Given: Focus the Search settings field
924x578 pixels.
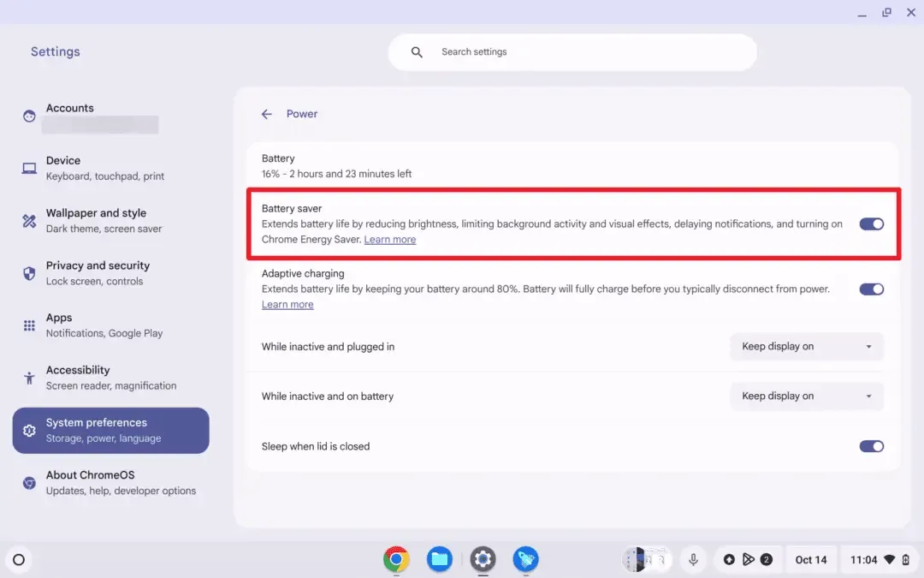Looking at the screenshot, I should click(x=572, y=52).
